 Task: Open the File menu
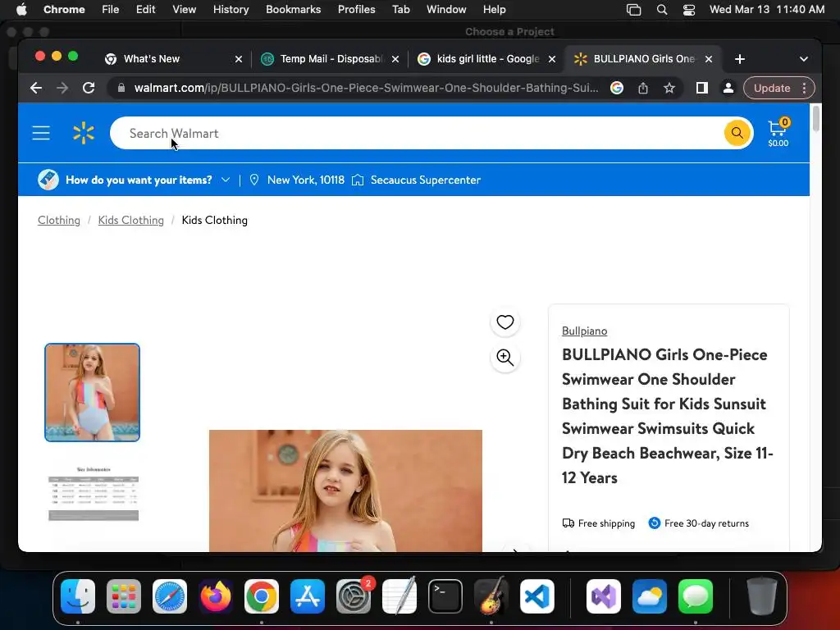[111, 10]
